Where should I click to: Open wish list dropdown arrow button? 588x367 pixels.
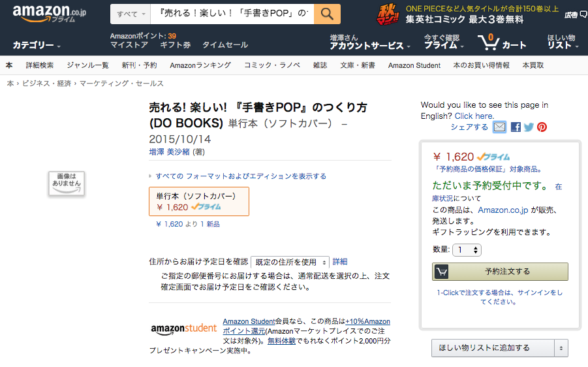click(x=561, y=348)
